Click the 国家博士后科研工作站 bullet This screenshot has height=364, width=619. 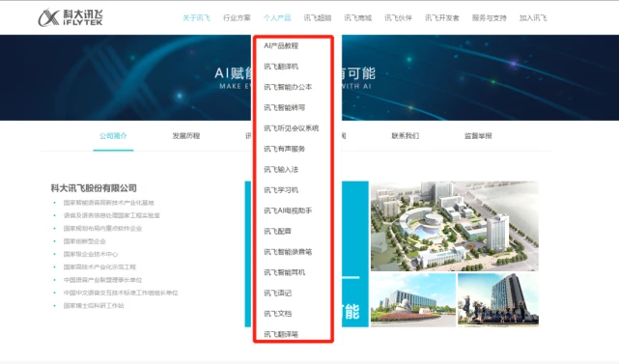click(94, 305)
